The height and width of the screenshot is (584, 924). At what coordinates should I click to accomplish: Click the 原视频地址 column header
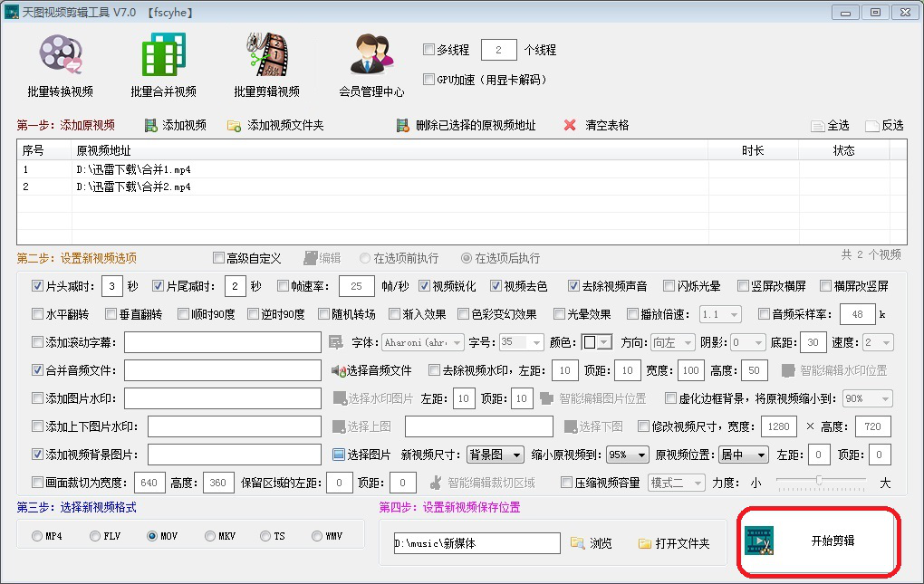tap(390, 150)
